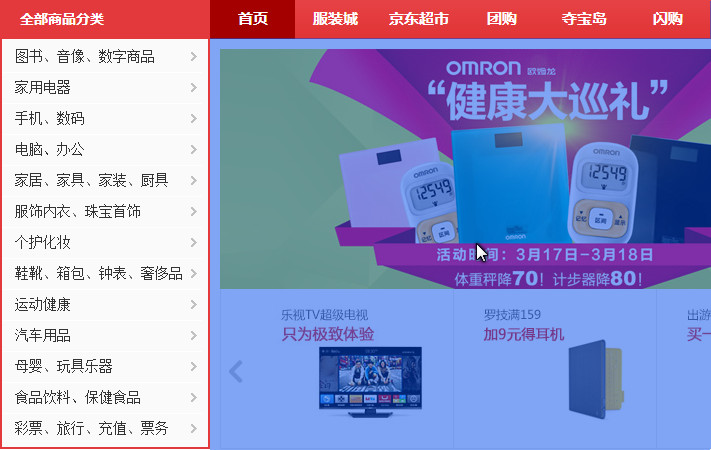This screenshot has height=450, width=711.
Task: Click the 只为极致体验 promo link
Action: [327, 334]
